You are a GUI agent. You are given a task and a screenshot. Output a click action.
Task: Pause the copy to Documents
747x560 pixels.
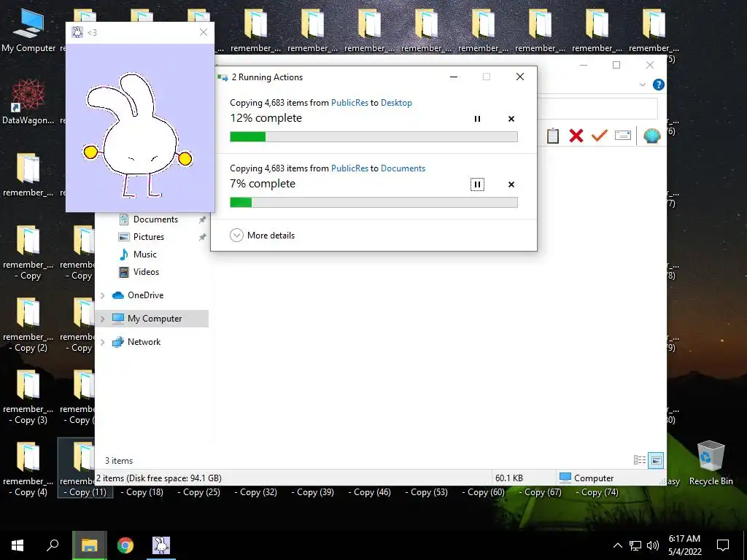[477, 184]
